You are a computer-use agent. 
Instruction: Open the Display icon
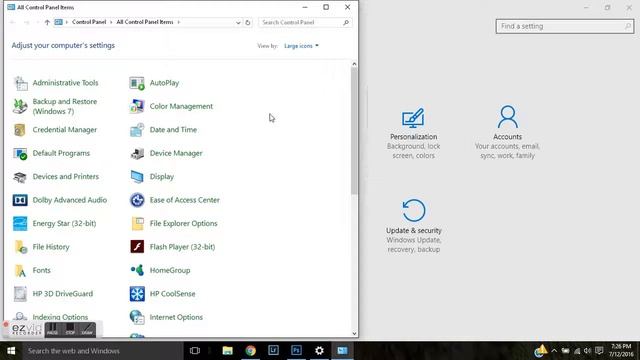(x=137, y=177)
